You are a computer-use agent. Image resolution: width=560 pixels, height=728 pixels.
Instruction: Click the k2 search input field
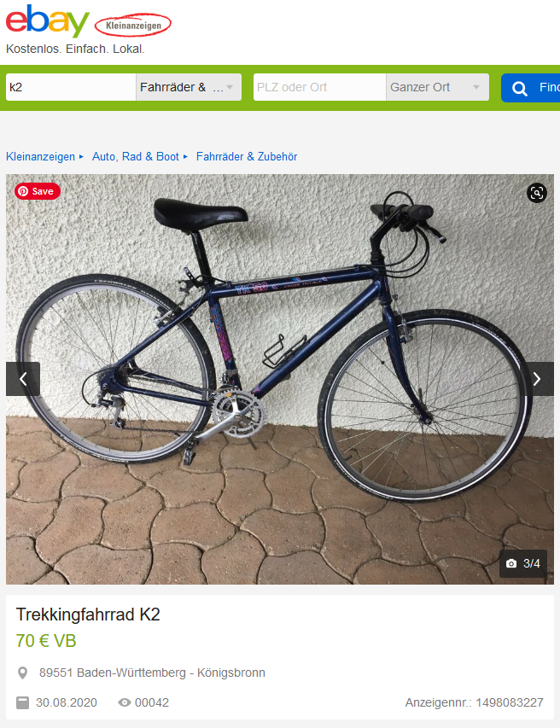click(x=71, y=87)
